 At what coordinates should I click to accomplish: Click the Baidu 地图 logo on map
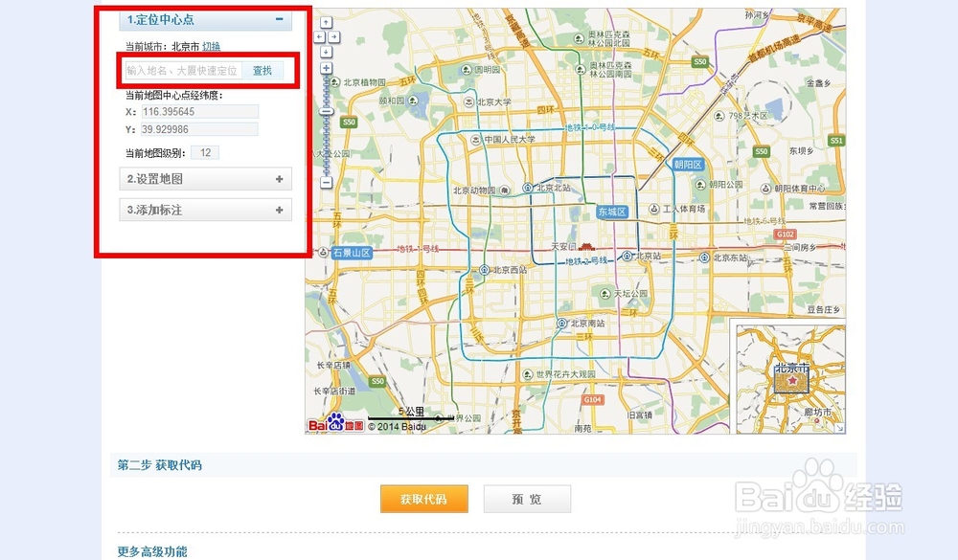336,422
